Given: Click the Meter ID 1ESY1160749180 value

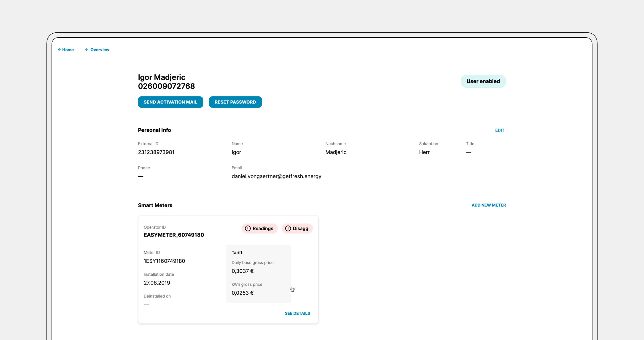Looking at the screenshot, I should click(164, 261).
